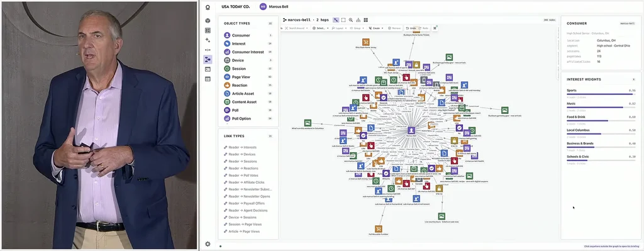Click the Session clock icon in Object Types

pos(227,69)
